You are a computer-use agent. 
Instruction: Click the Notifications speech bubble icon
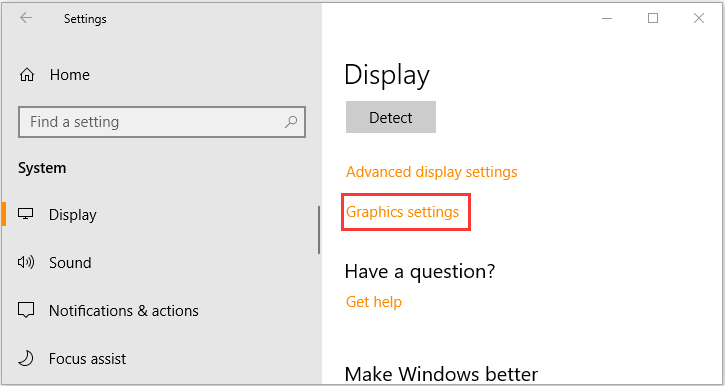pos(26,311)
